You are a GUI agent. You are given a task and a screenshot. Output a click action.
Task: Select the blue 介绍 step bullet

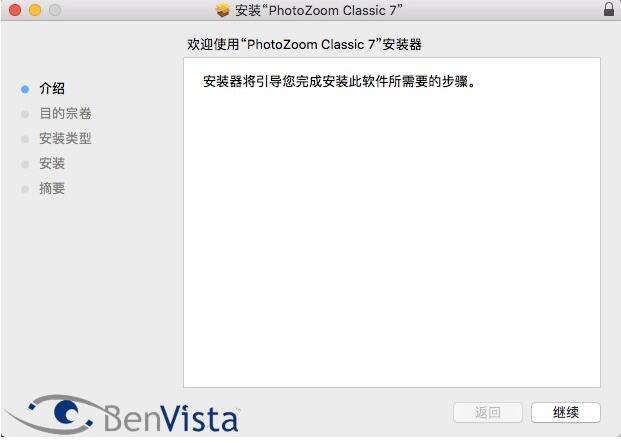(x=25, y=89)
